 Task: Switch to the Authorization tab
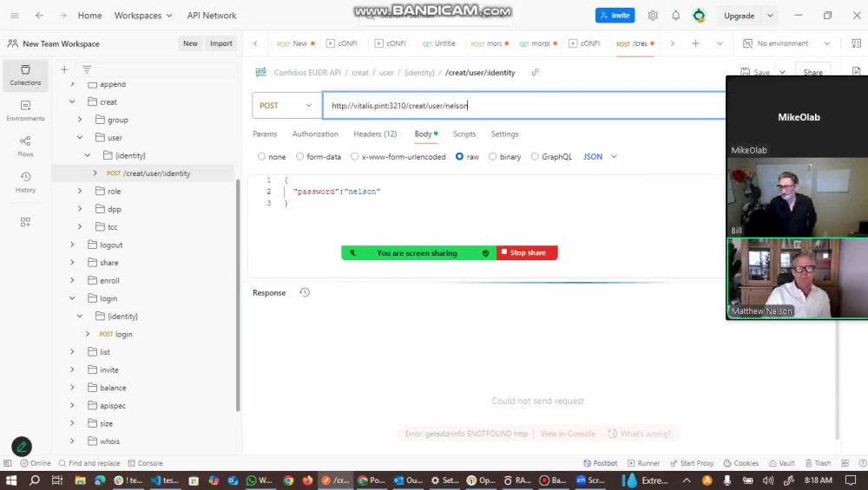[315, 134]
